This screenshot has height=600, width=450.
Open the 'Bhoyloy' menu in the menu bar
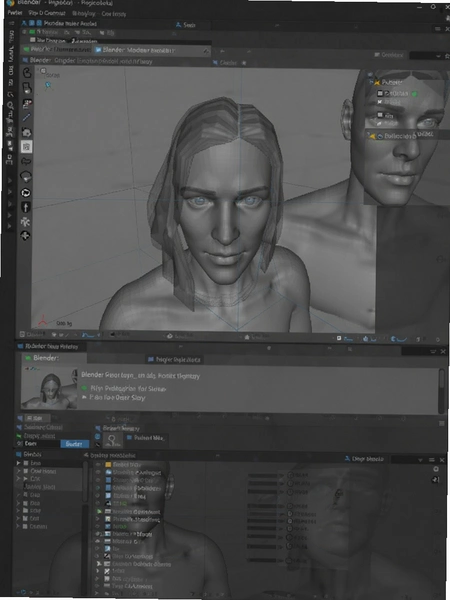pyautogui.click(x=82, y=14)
